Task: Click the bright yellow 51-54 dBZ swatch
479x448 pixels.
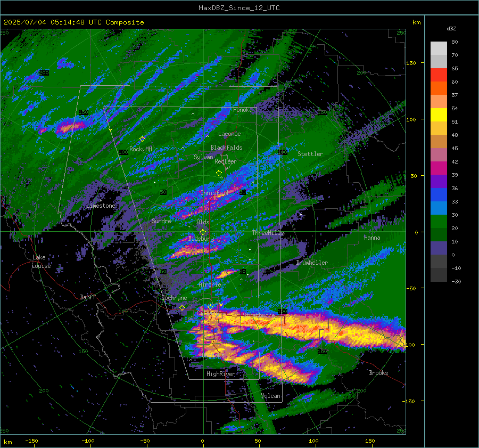Action: (439, 115)
